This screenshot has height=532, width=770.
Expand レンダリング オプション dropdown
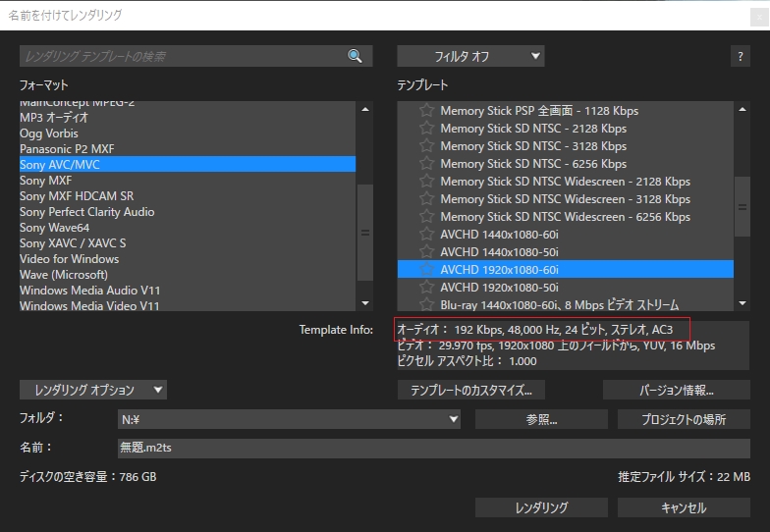(x=93, y=390)
